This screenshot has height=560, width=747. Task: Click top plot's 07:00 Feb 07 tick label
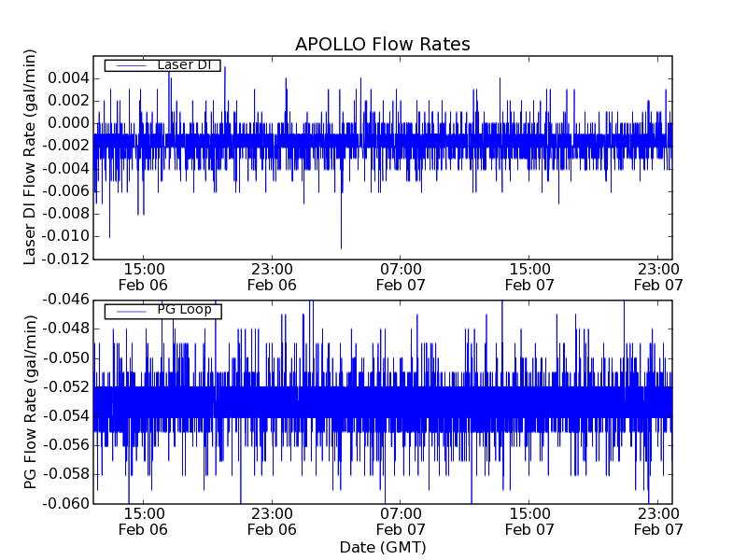[401, 276]
